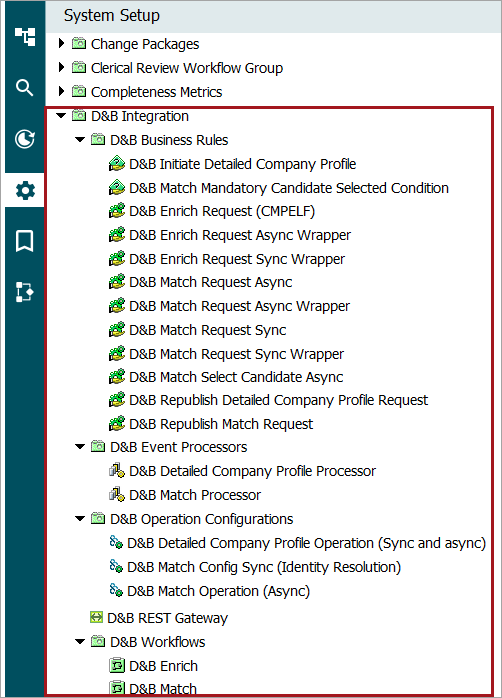Select D&B Enrich Request (CMPELF)
Viewport: 502px width, 698px height.
point(222,211)
